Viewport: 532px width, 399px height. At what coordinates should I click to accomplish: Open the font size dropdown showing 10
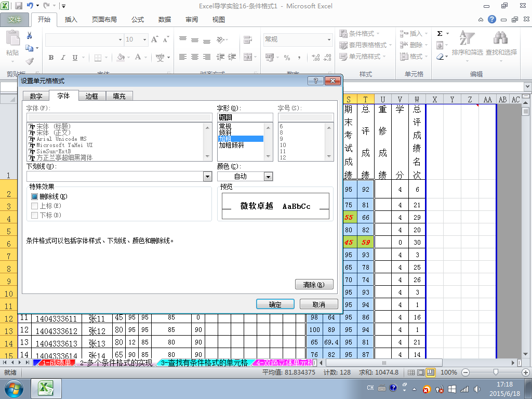[x=144, y=39]
